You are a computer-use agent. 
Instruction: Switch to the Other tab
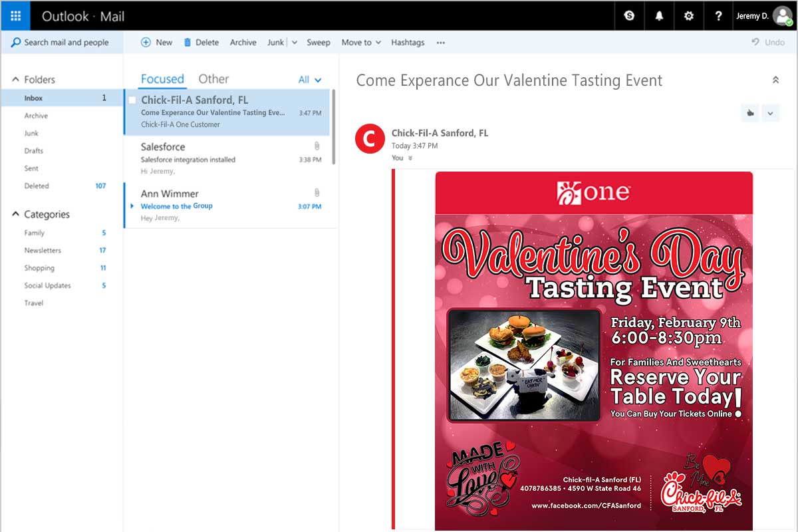[x=213, y=79]
